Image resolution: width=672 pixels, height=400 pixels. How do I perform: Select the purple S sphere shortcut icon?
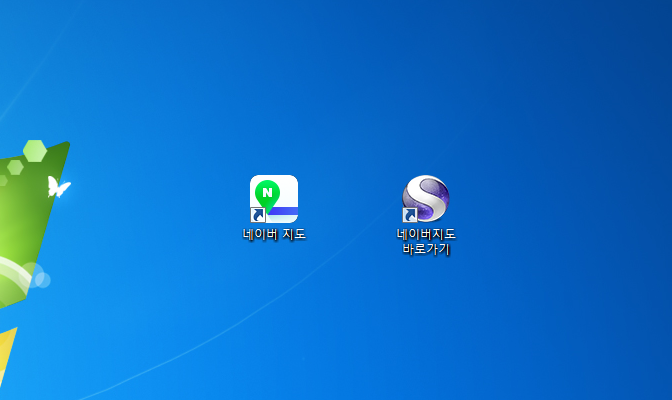coord(426,198)
